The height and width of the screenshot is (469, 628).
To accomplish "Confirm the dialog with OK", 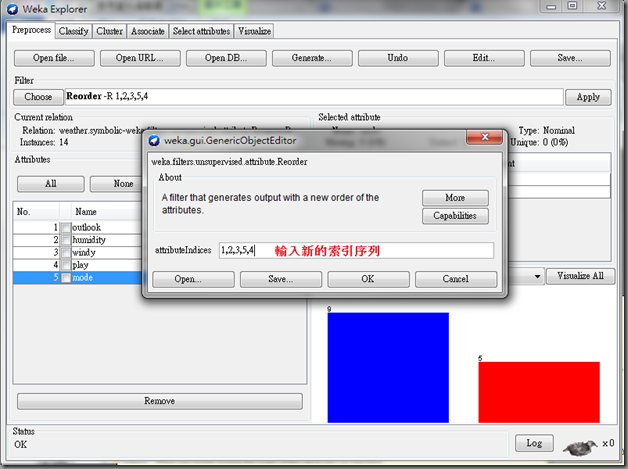I will pyautogui.click(x=368, y=279).
